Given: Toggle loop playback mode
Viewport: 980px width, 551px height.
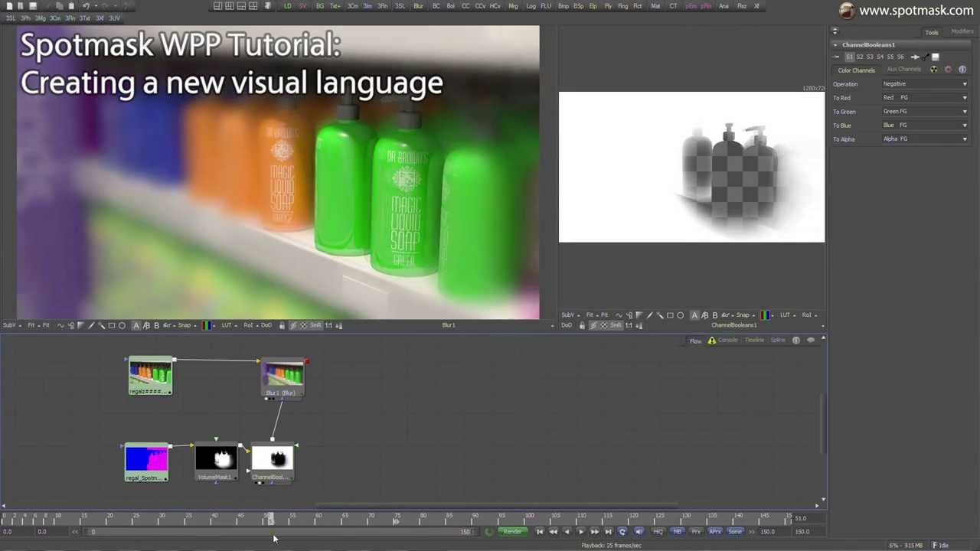Looking at the screenshot, I should (622, 532).
